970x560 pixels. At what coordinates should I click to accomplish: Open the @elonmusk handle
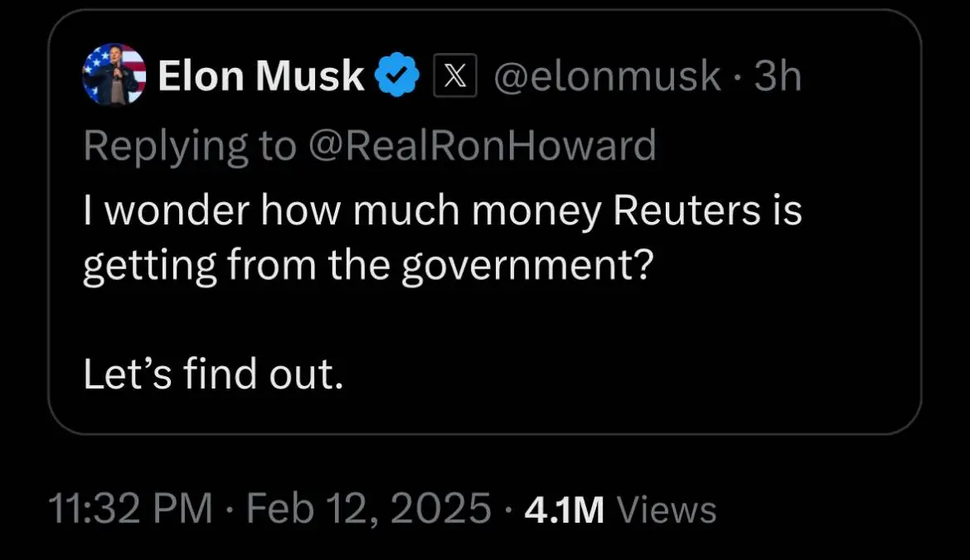[x=607, y=77]
